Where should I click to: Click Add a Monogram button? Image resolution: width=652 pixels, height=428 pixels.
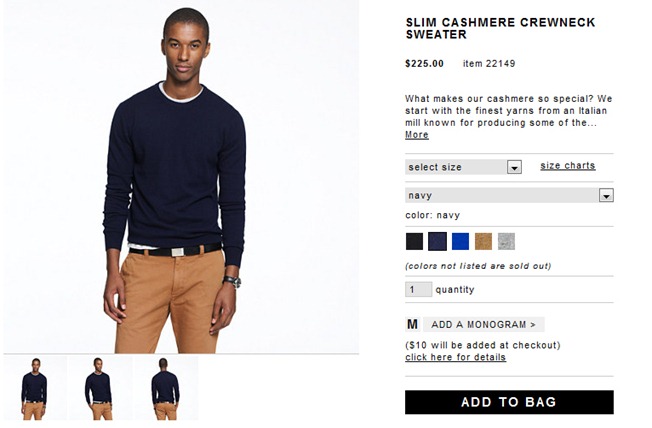484,324
